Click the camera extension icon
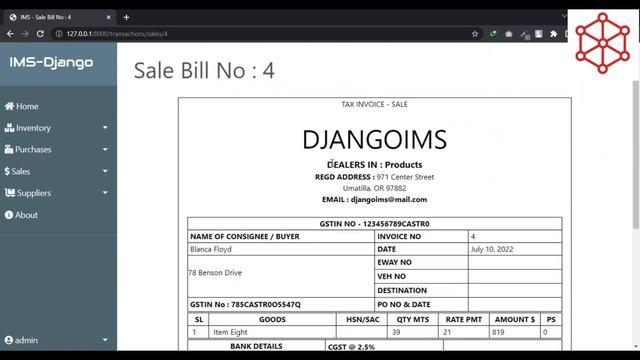 pos(509,34)
